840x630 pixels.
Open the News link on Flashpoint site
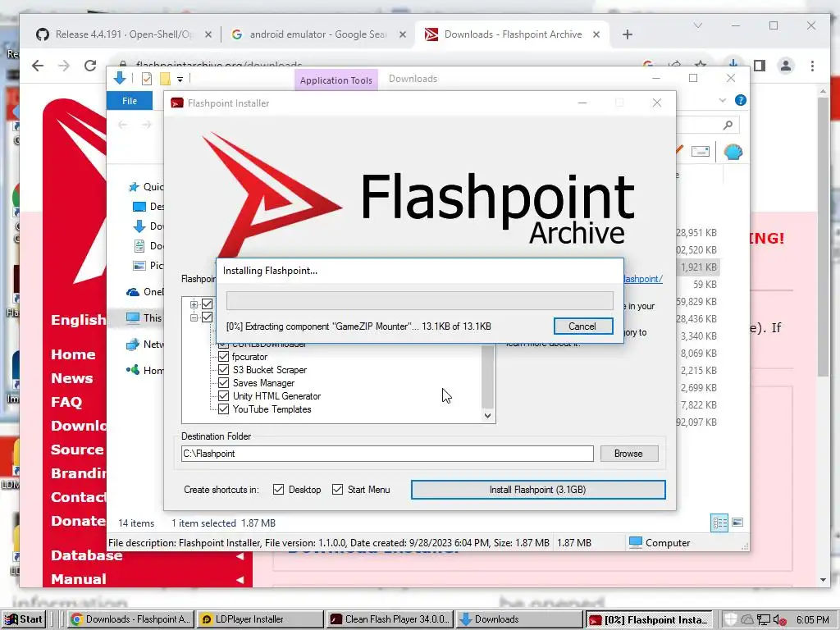pos(72,378)
